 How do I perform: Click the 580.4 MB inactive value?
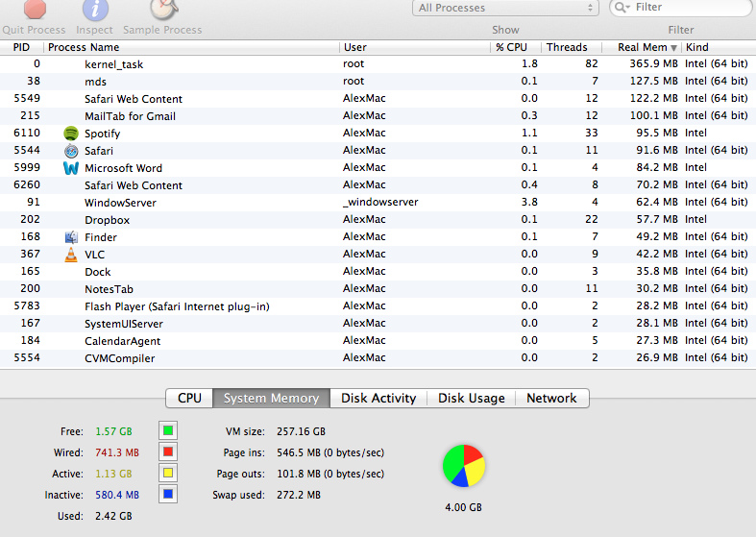click(x=117, y=495)
